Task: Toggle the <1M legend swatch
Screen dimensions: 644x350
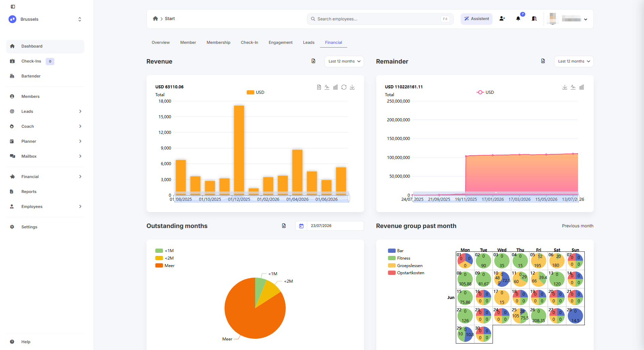Action: click(x=159, y=251)
